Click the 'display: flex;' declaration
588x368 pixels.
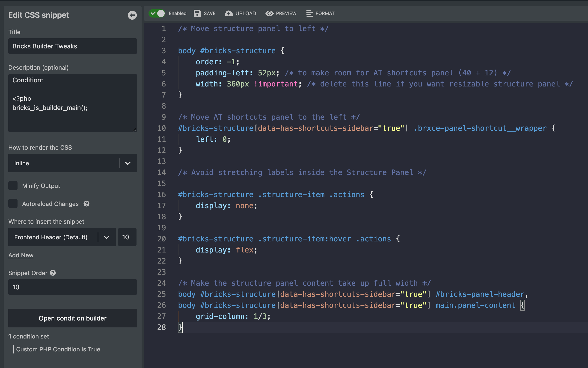(x=227, y=250)
